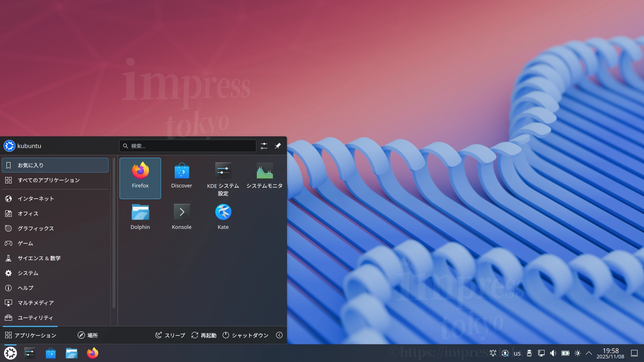Open KDE システム設定 in the launcher grid
Viewport: 644px width, 362px height.
tap(223, 178)
